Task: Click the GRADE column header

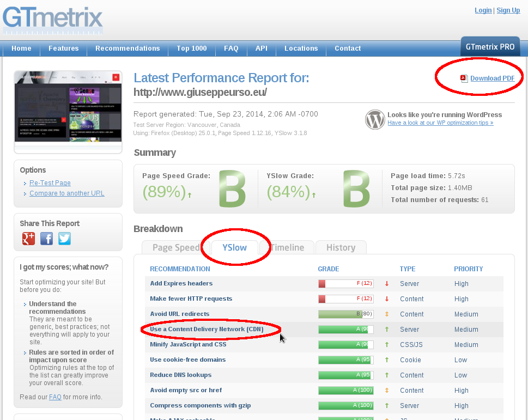Action: [329, 269]
